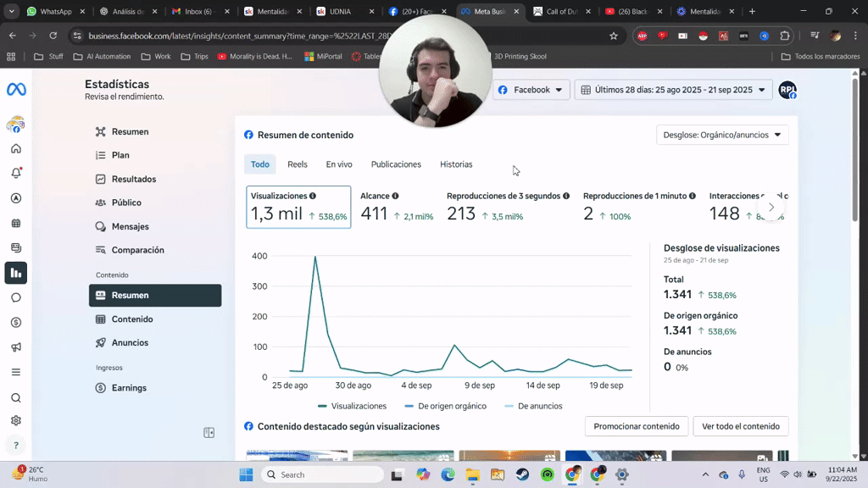Open Earnings menu item

(155, 388)
